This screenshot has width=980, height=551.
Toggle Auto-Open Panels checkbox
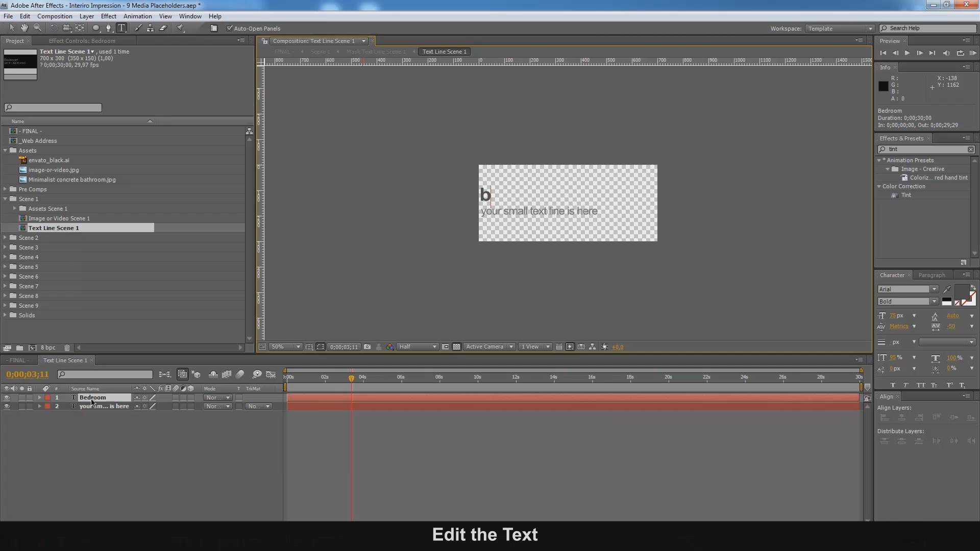(230, 29)
